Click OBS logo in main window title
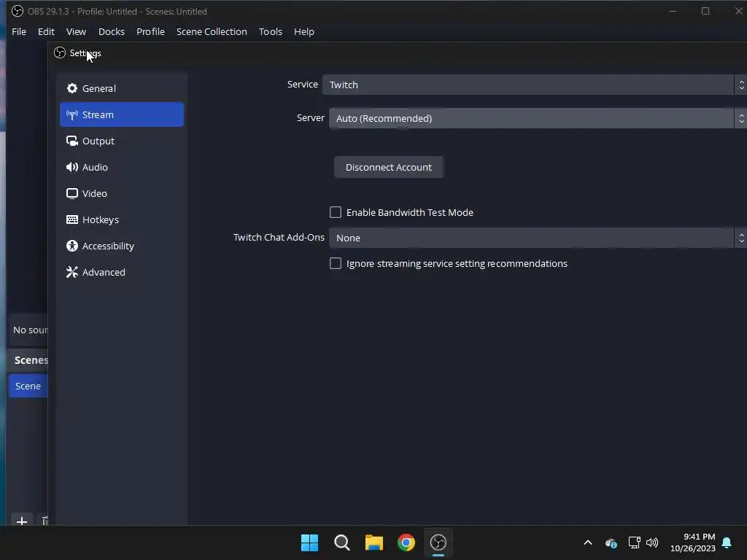 click(x=18, y=11)
